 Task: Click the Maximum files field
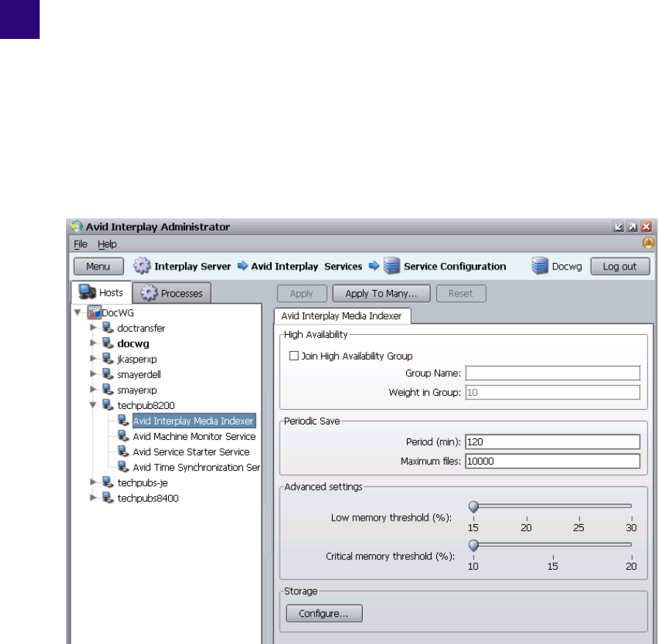click(553, 461)
